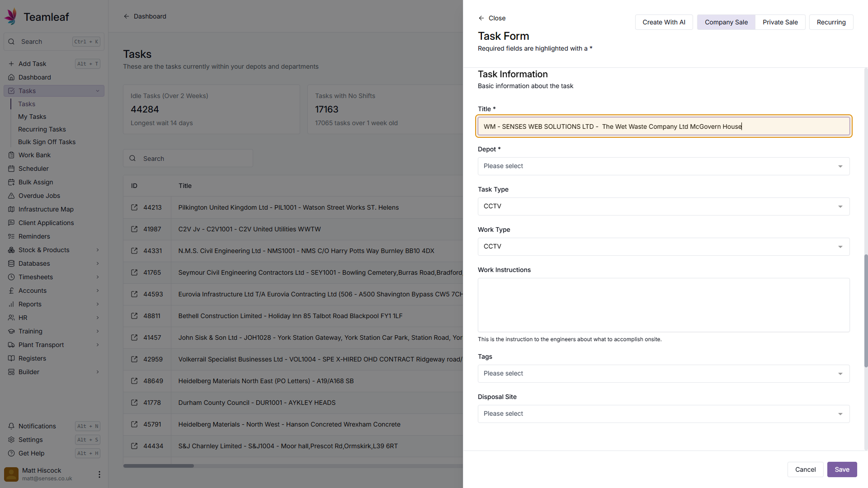Expand the Accounts chevron
This screenshot has height=488, width=868.
click(x=98, y=291)
